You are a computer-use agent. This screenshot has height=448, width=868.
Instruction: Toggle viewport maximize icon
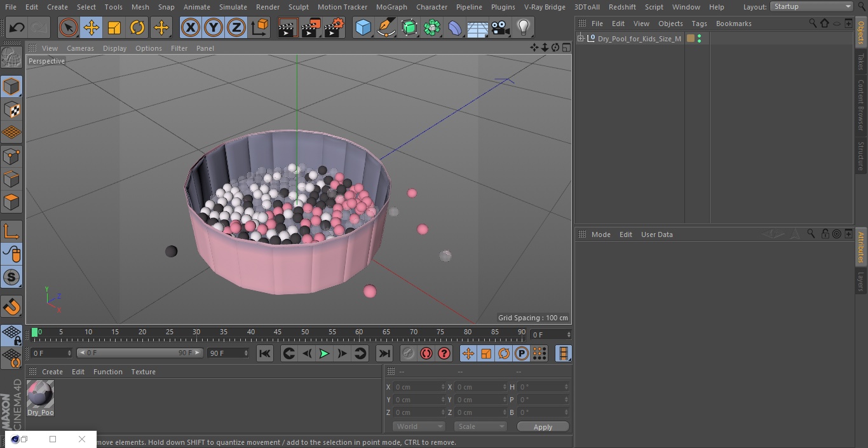click(566, 48)
